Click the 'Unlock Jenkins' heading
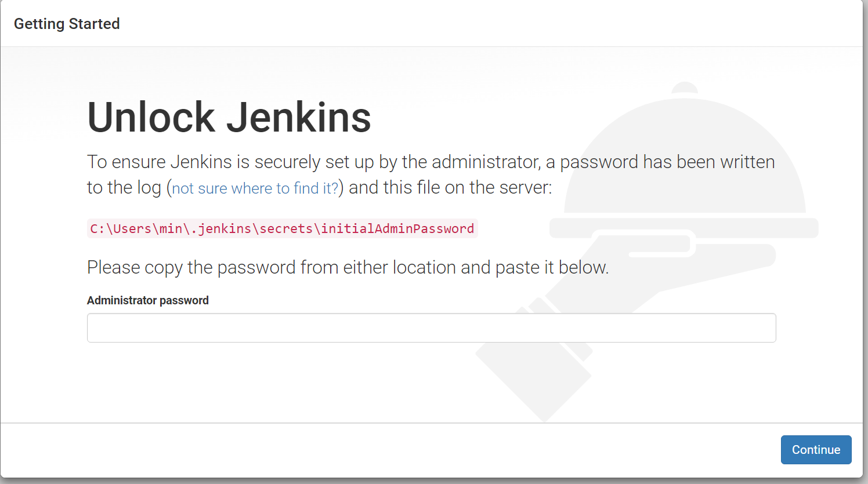Image resolution: width=868 pixels, height=484 pixels. pyautogui.click(x=229, y=117)
